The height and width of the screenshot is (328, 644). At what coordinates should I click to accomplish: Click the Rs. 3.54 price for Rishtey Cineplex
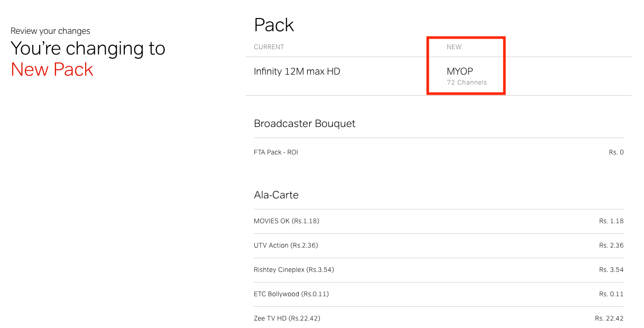click(611, 270)
